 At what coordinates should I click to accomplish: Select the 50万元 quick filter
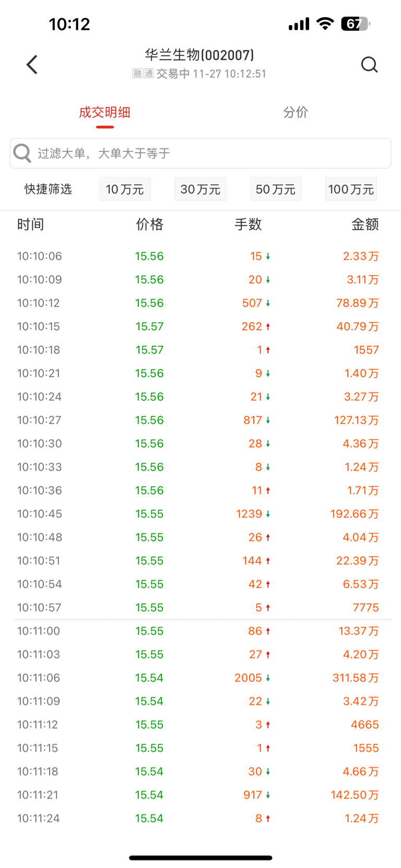click(275, 189)
